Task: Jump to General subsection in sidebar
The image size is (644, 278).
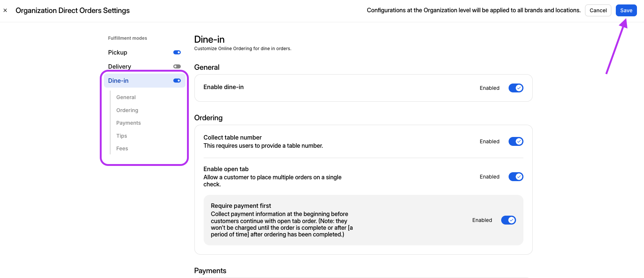Action: 126,97
